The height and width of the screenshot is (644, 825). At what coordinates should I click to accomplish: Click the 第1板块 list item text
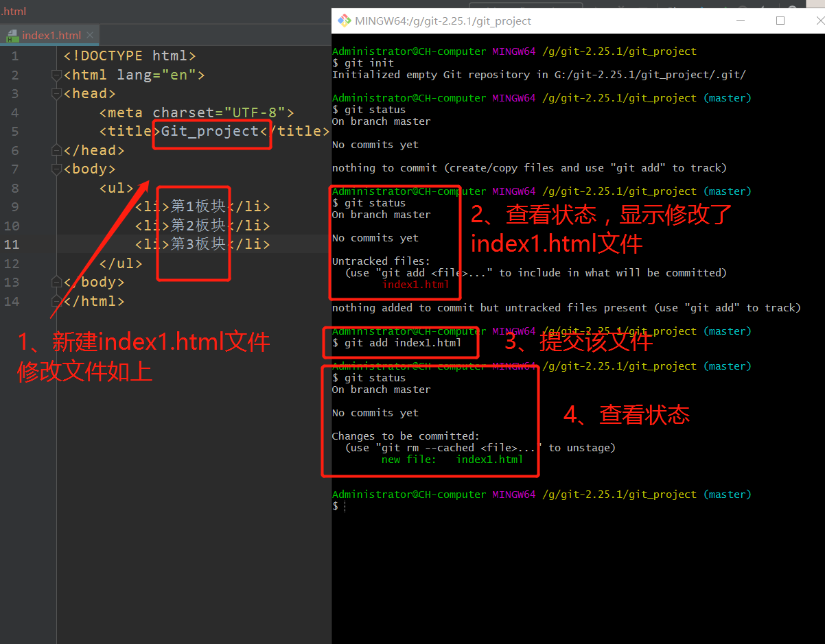(x=198, y=206)
